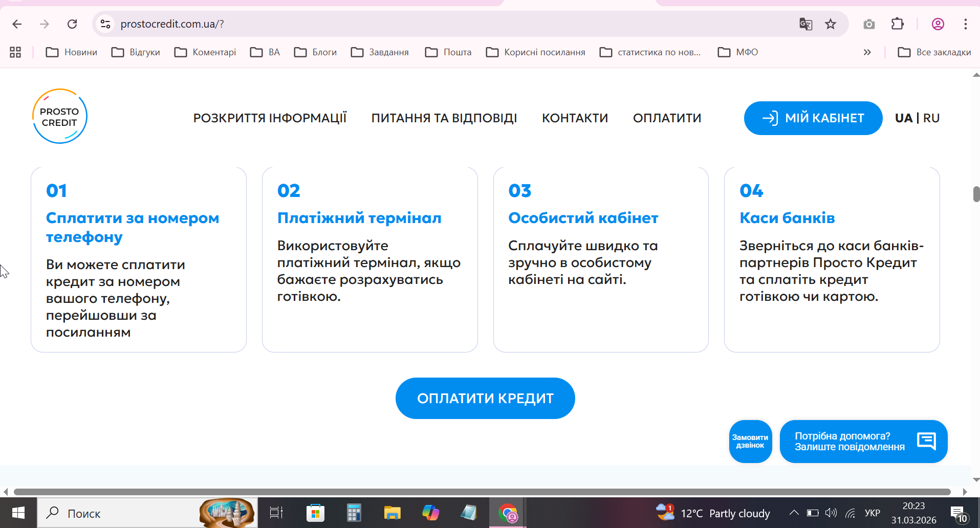Expand the статистика по нов... bookmarks folder
The width and height of the screenshot is (980, 528).
pyautogui.click(x=650, y=52)
